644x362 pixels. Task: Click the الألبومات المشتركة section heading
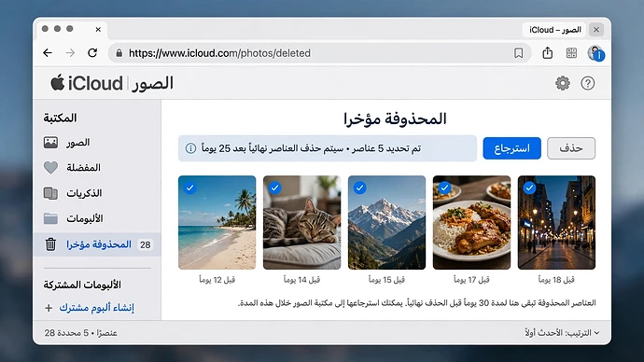[x=82, y=285]
